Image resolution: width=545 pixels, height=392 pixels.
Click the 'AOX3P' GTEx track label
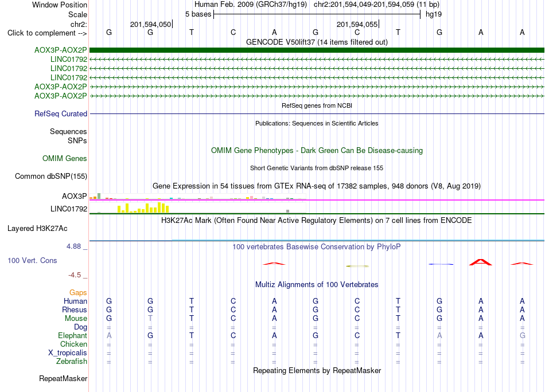tap(75, 196)
